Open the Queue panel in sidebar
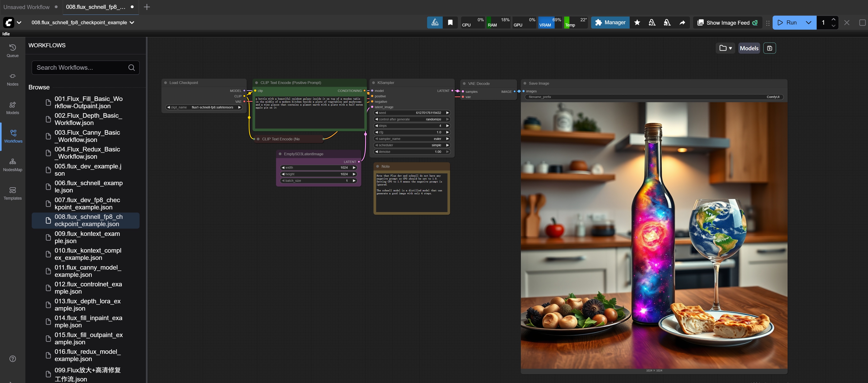 point(12,50)
